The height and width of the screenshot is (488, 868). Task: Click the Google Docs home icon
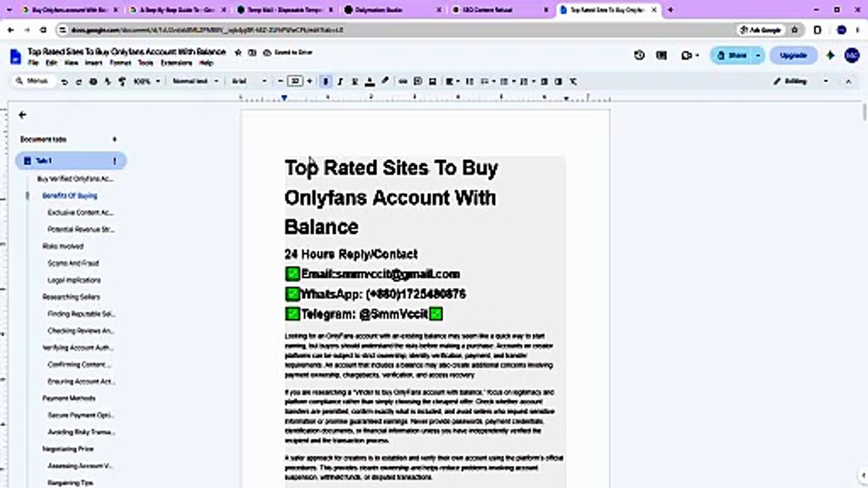(16, 56)
